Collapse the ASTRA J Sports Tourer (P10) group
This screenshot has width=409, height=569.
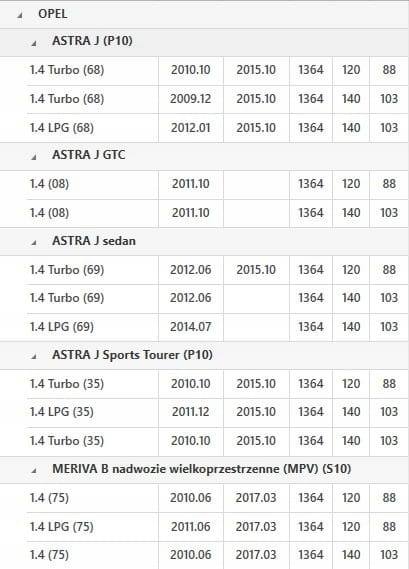34,357
